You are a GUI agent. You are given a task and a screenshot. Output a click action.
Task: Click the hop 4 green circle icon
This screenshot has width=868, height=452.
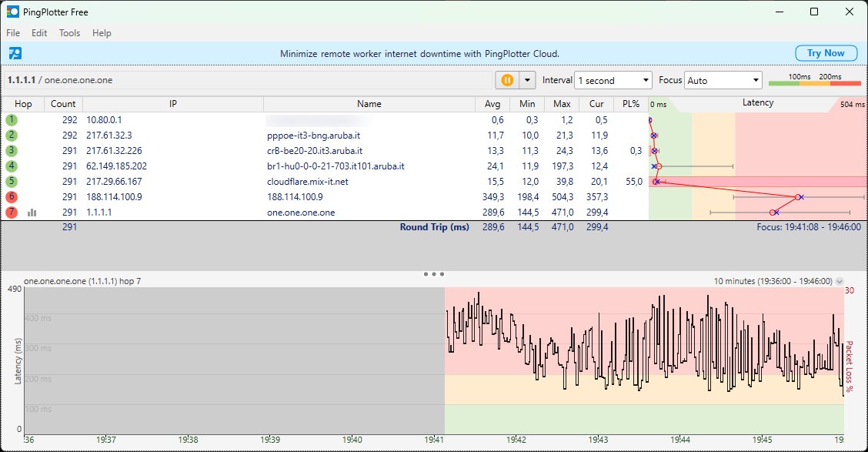coord(12,166)
